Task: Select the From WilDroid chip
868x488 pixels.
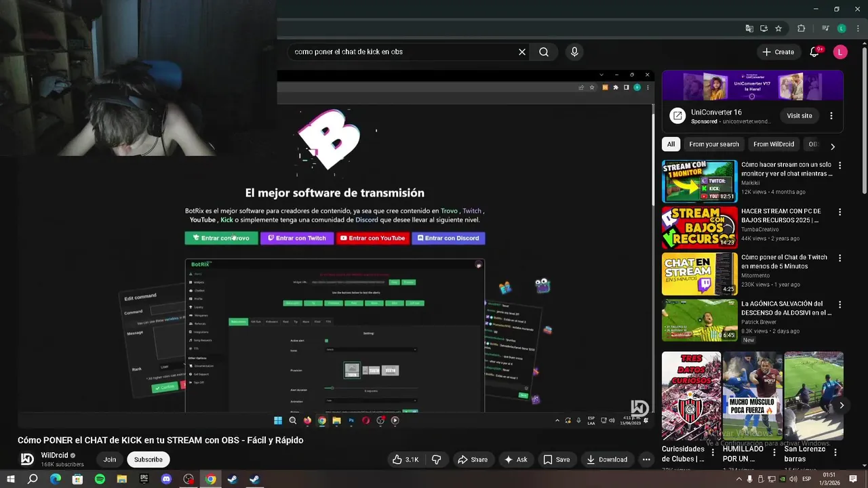Action: [x=774, y=144]
